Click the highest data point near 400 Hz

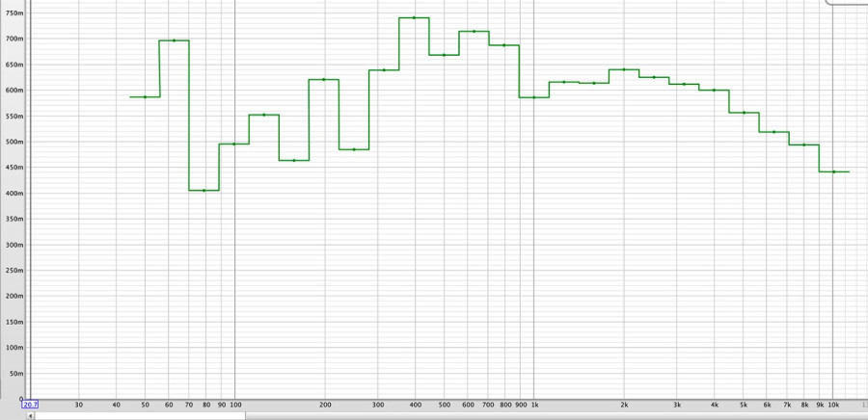coord(414,17)
